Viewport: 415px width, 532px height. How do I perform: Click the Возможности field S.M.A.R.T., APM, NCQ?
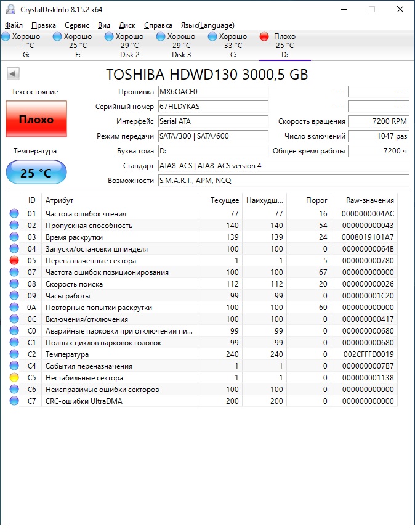pos(284,181)
